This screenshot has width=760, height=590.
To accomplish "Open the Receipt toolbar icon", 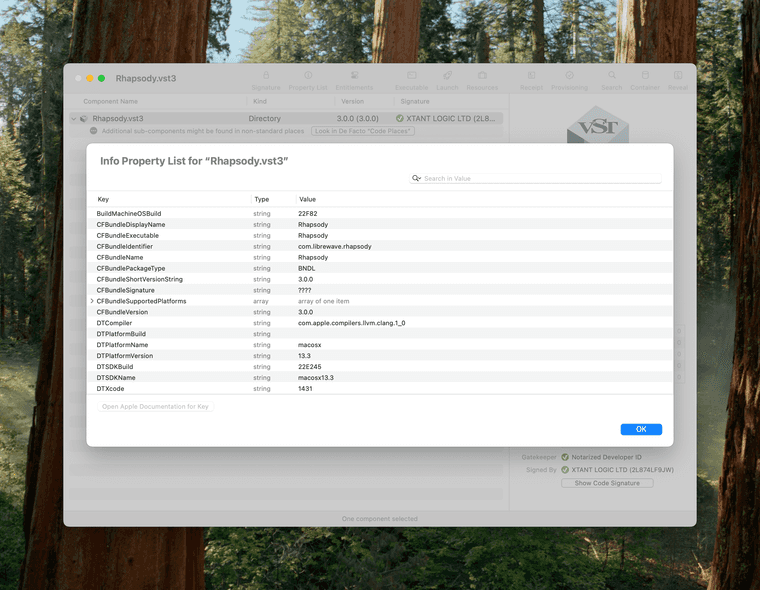I will (x=531, y=80).
